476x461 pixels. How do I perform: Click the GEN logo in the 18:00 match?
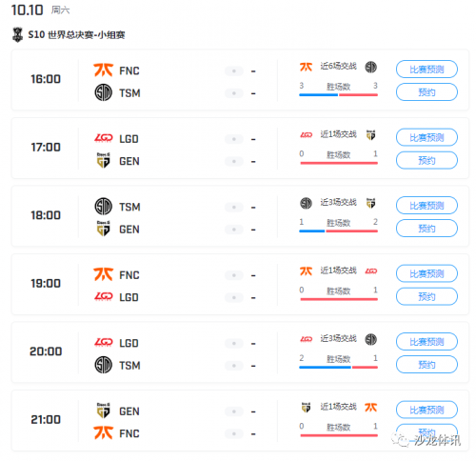(x=104, y=229)
